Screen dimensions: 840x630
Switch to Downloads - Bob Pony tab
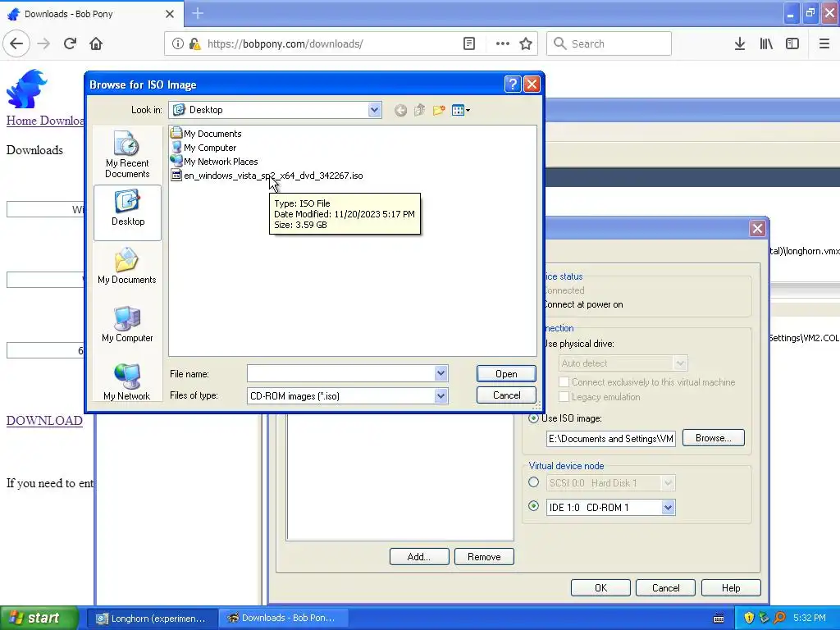(x=85, y=14)
